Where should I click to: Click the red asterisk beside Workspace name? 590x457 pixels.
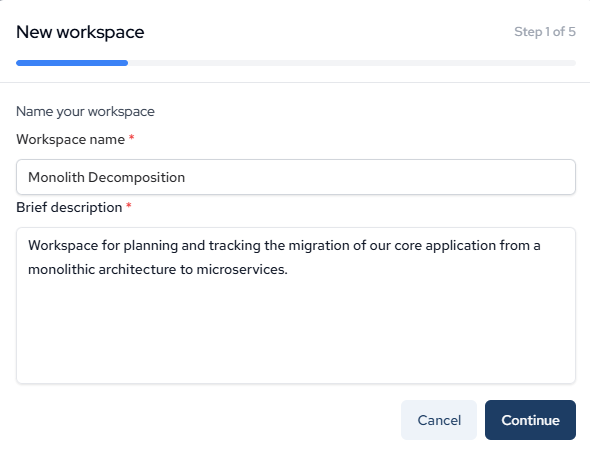131,137
